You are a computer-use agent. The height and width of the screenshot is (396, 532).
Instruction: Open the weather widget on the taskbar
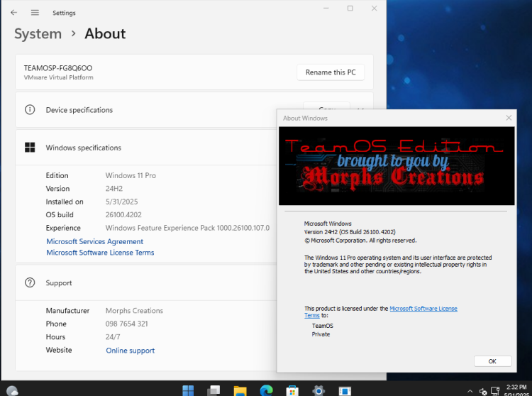(x=12, y=391)
